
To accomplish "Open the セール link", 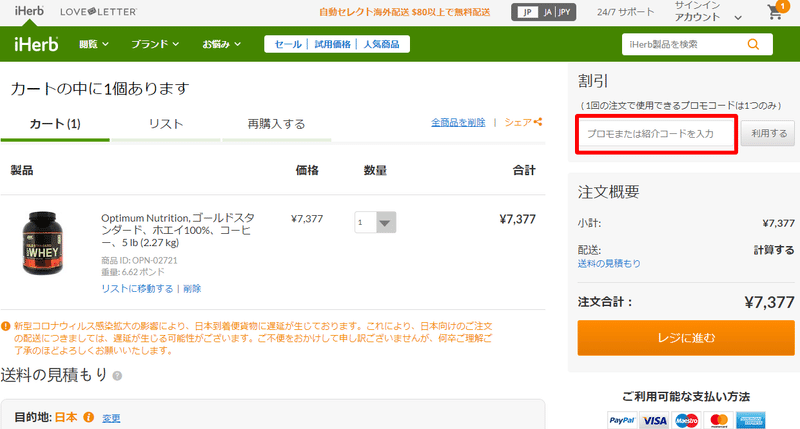I will (288, 44).
